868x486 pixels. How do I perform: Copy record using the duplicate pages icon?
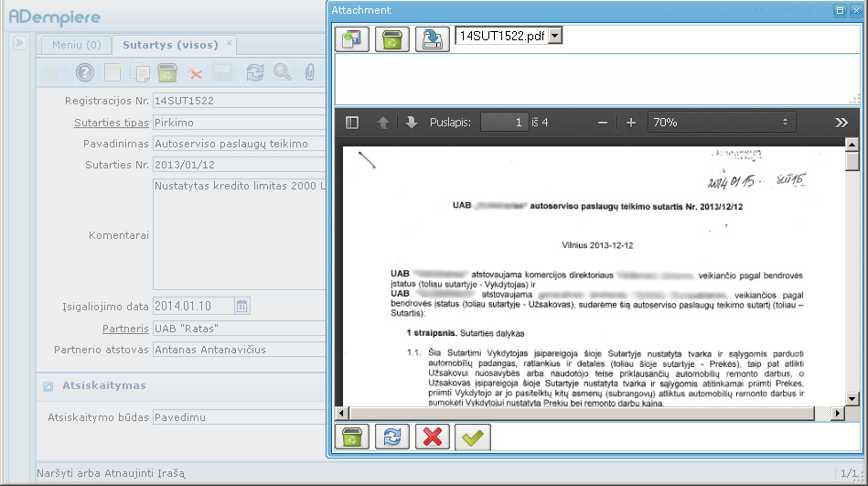(x=140, y=72)
